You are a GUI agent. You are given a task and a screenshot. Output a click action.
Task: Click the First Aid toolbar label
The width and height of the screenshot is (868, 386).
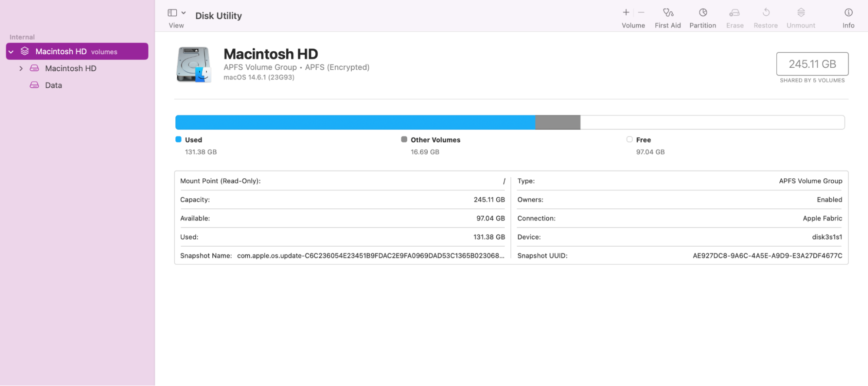coord(668,26)
